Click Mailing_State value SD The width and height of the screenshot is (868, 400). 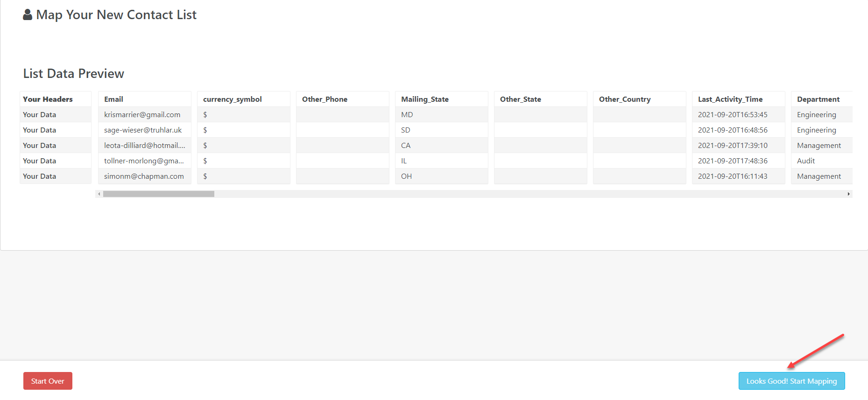pos(406,130)
